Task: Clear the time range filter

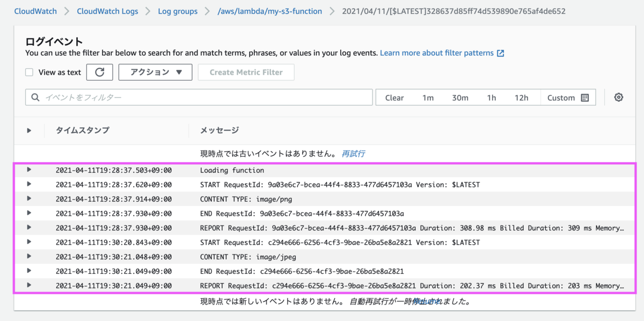Action: tap(394, 98)
